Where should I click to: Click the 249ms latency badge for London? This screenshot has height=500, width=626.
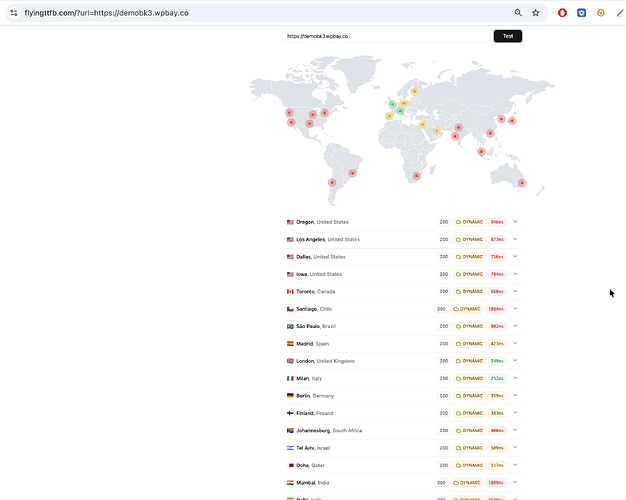pos(497,361)
